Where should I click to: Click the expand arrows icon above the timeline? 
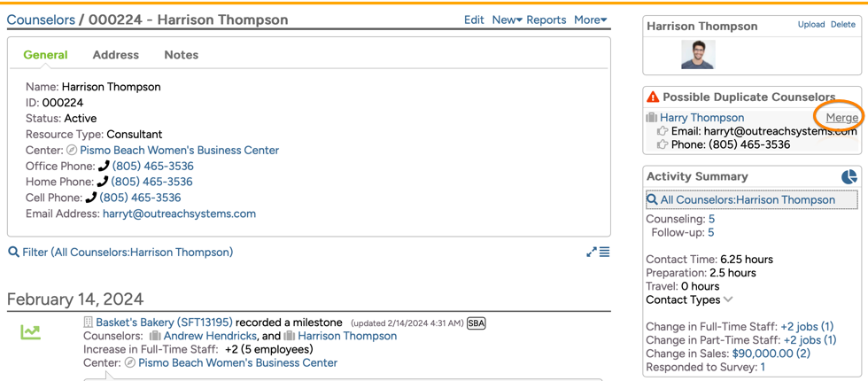592,253
